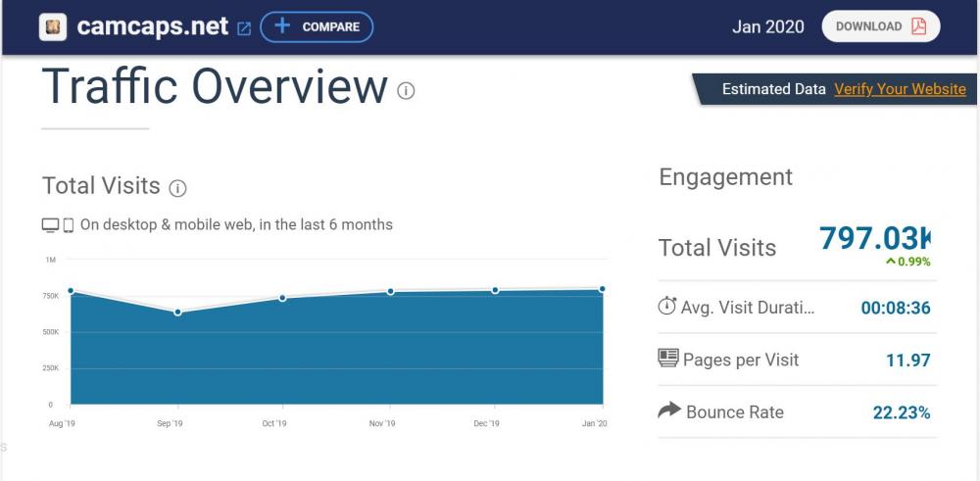
Task: Click the Aug '19 data point on chart
Action: [71, 290]
